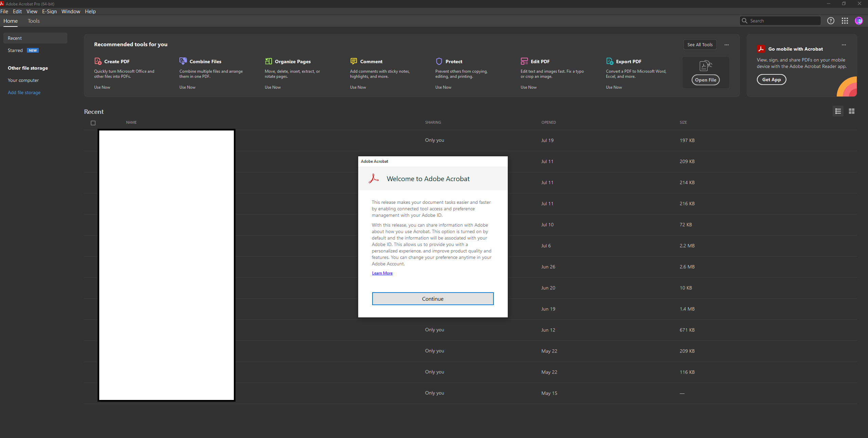Click the Export PDF tool icon

pos(610,61)
